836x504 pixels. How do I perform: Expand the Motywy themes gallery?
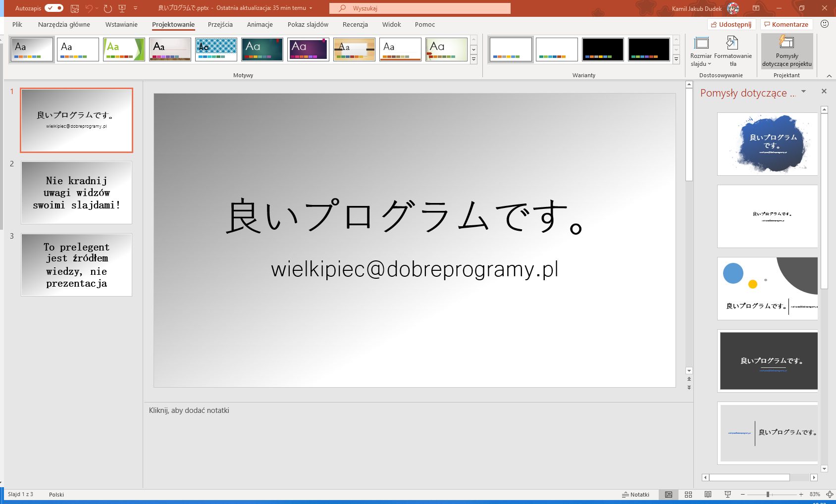pos(473,59)
